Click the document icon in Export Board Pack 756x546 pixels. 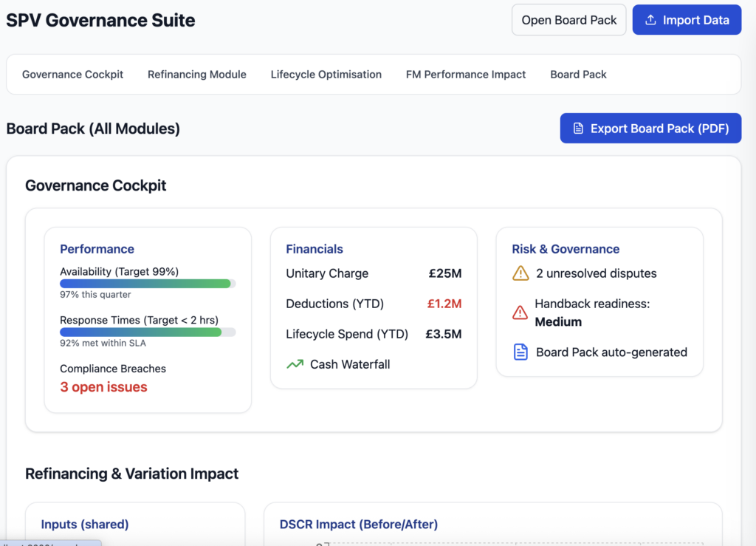[x=578, y=129]
